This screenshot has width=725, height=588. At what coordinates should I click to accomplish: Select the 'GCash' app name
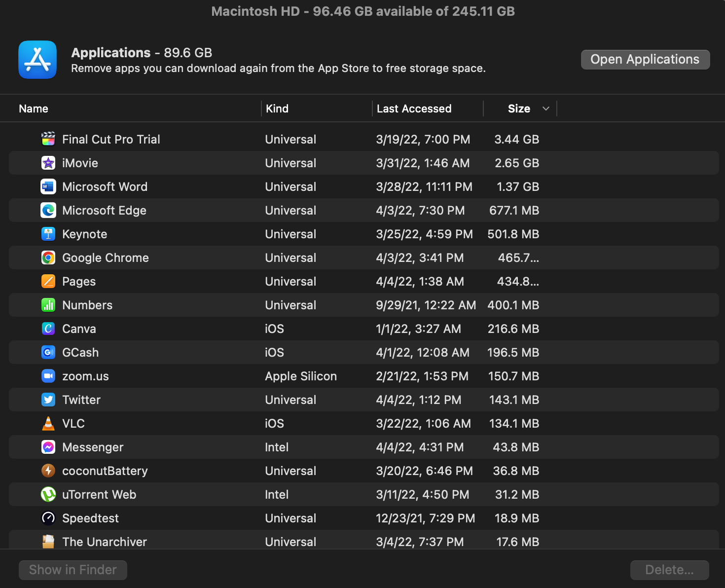click(80, 353)
